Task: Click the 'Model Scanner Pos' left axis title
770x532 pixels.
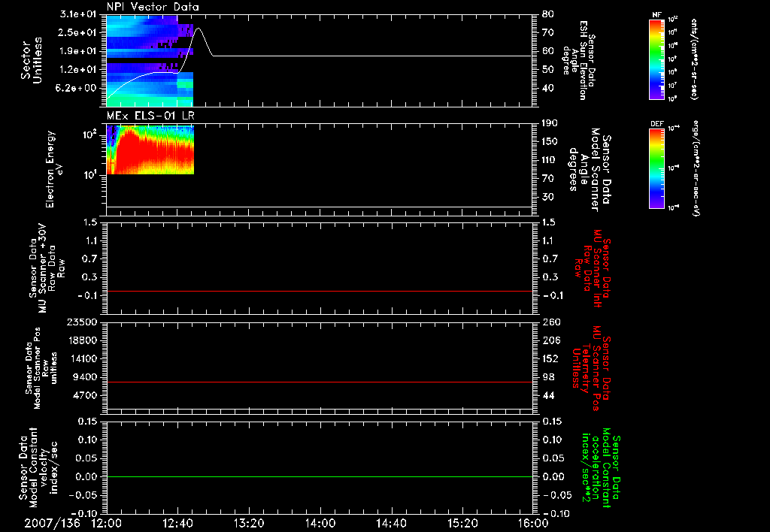Action: pos(41,368)
